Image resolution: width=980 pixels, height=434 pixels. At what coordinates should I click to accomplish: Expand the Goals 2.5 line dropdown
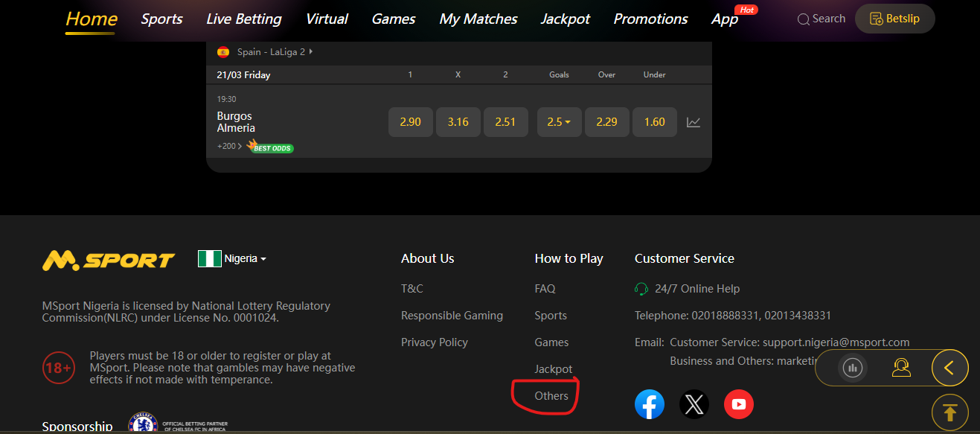pos(559,122)
